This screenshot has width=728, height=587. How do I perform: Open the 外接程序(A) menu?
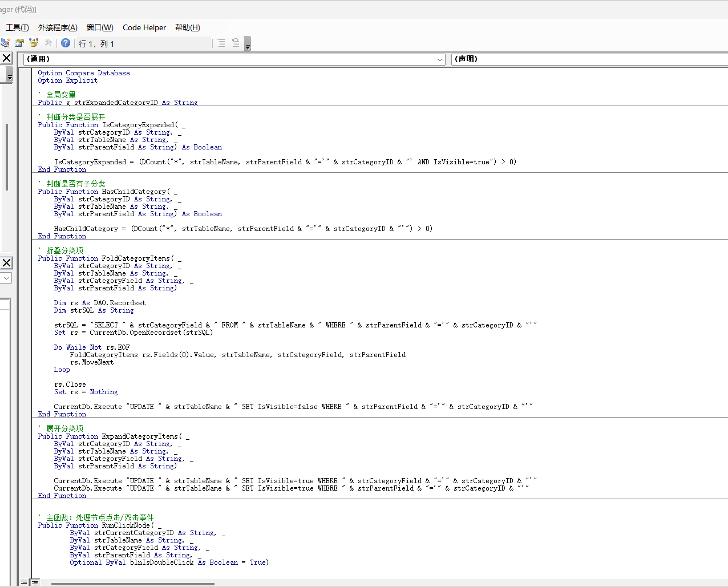pyautogui.click(x=58, y=27)
